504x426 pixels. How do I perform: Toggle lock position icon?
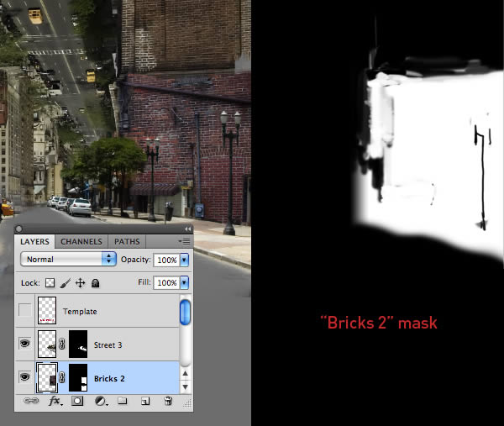[x=80, y=283]
